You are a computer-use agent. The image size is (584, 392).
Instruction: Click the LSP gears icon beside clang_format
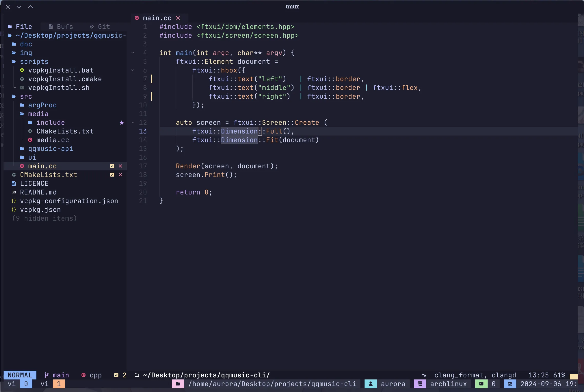point(424,375)
